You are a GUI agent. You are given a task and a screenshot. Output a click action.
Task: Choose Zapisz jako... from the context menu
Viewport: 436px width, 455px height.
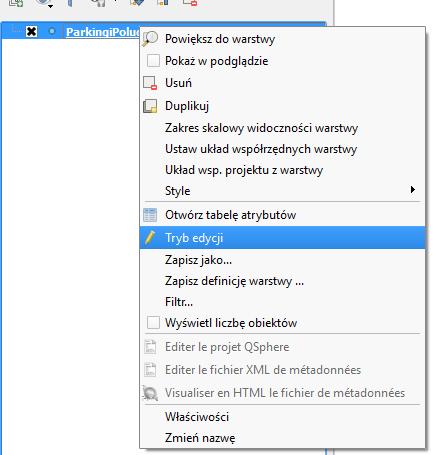pyautogui.click(x=198, y=260)
